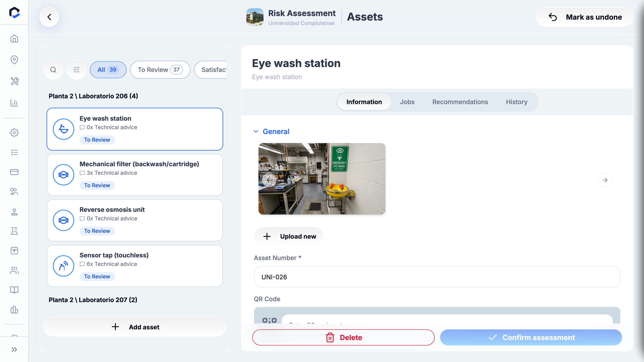This screenshot has height=362, width=644.
Task: Expand the sidebar with double chevron
Action: [14, 349]
